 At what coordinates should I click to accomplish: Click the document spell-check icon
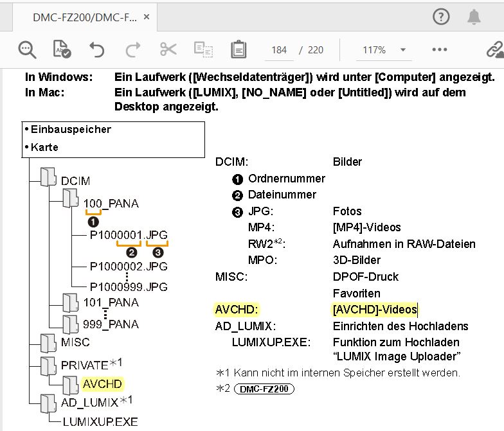point(62,49)
